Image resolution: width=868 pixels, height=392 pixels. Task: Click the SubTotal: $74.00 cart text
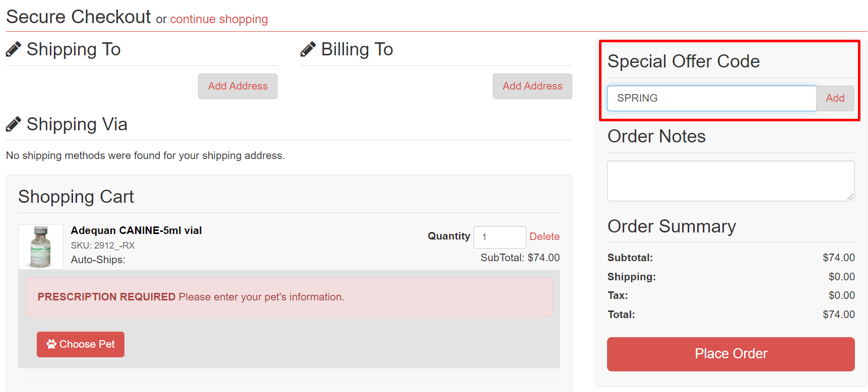pyautogui.click(x=520, y=258)
